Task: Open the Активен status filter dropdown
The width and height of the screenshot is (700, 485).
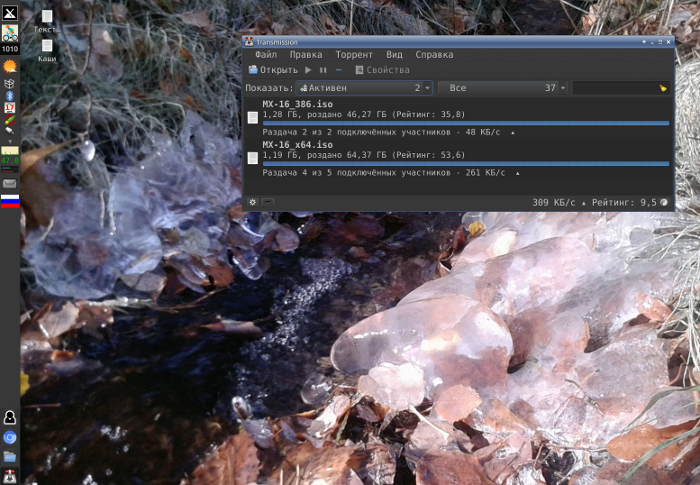Action: [x=364, y=88]
